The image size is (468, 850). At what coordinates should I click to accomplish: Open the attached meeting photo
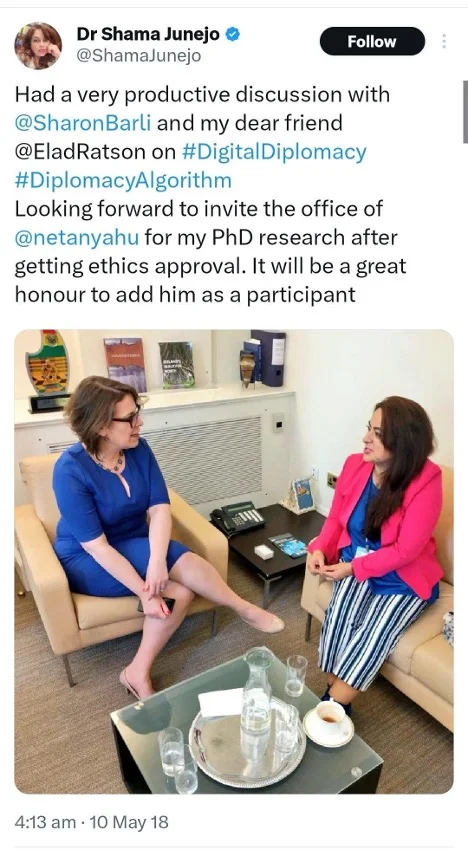(234, 562)
